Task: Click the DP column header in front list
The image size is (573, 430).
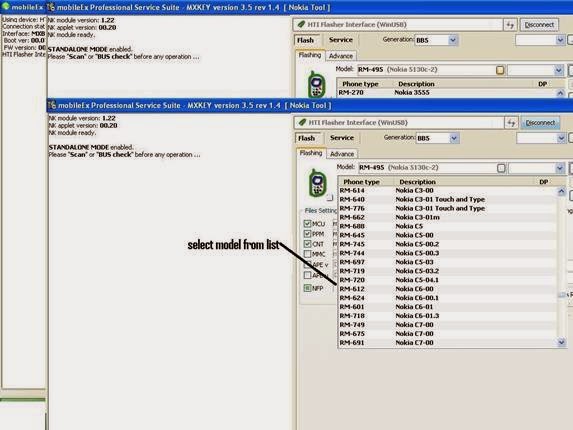Action: (x=543, y=182)
